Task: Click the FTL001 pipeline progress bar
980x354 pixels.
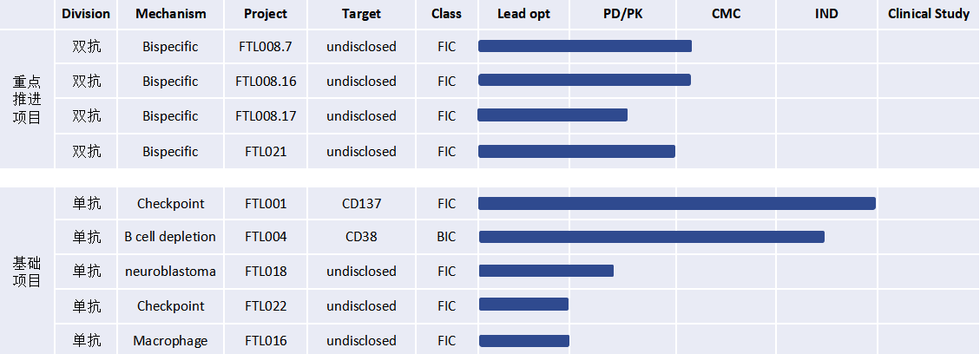Action: click(x=676, y=204)
